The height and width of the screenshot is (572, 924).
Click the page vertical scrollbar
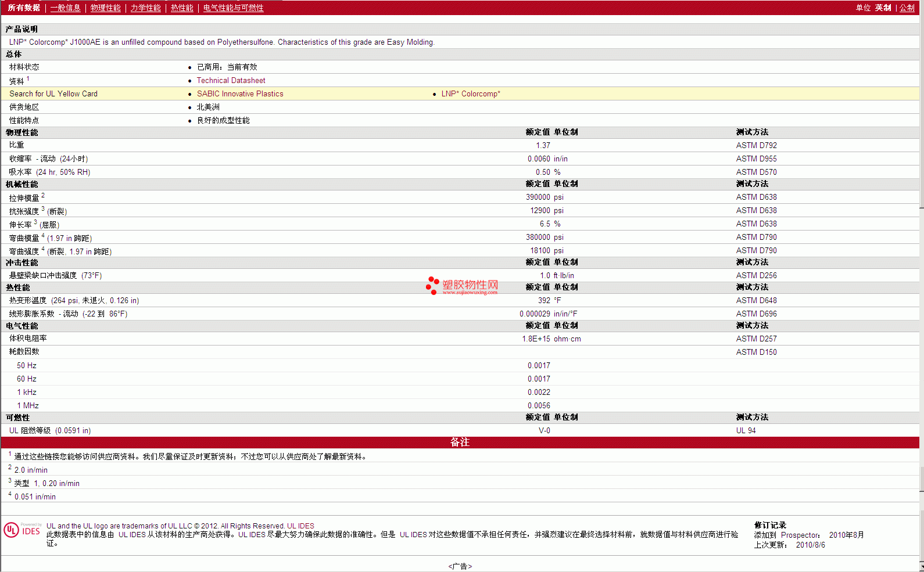pos(922,286)
